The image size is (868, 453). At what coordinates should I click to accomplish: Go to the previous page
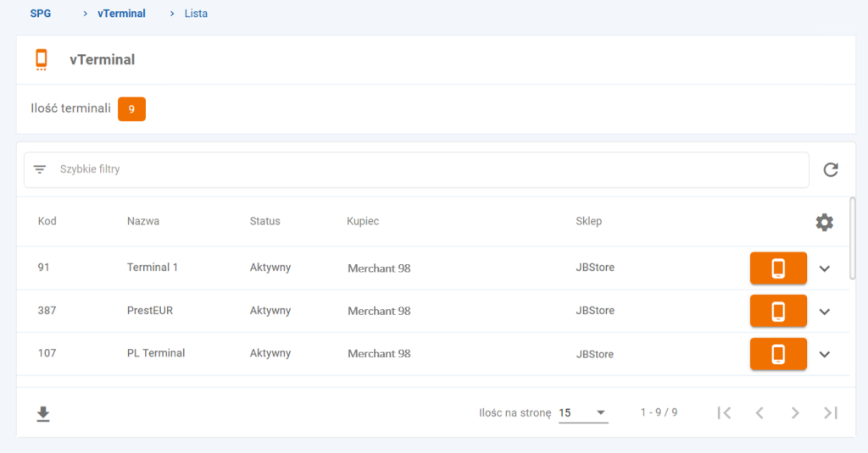click(x=759, y=412)
